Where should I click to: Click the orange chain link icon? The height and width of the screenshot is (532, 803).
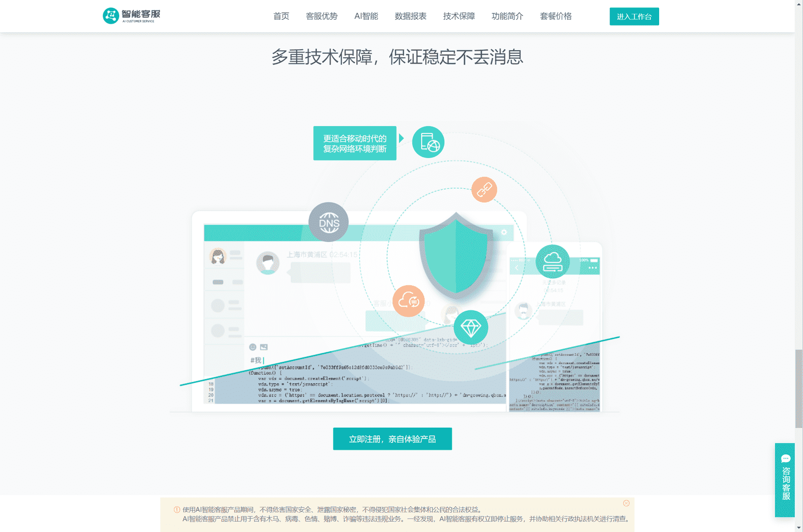point(484,190)
